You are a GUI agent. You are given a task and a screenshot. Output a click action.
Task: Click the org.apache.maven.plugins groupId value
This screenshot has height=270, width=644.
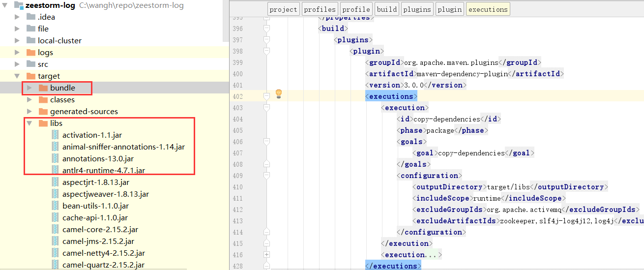tap(451, 62)
